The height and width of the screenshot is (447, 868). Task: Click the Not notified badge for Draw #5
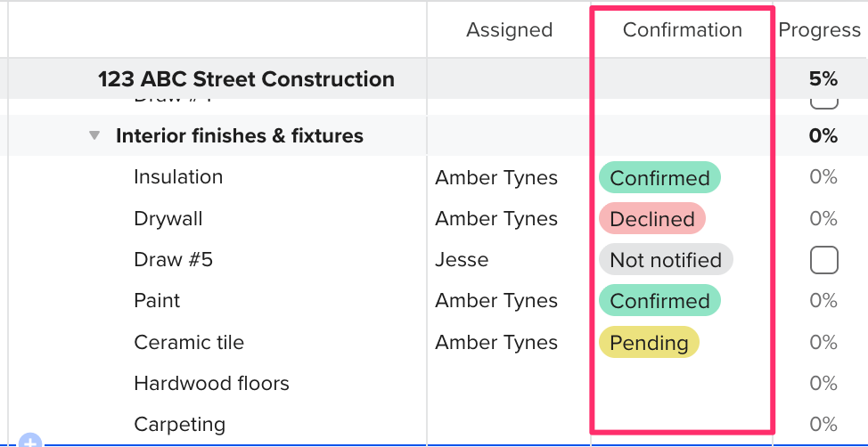[x=665, y=260]
